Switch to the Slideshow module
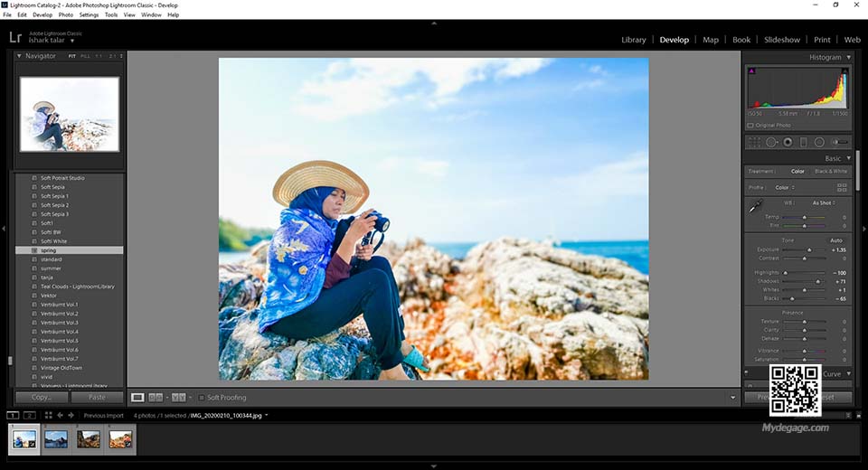This screenshot has width=868, height=470. click(781, 40)
